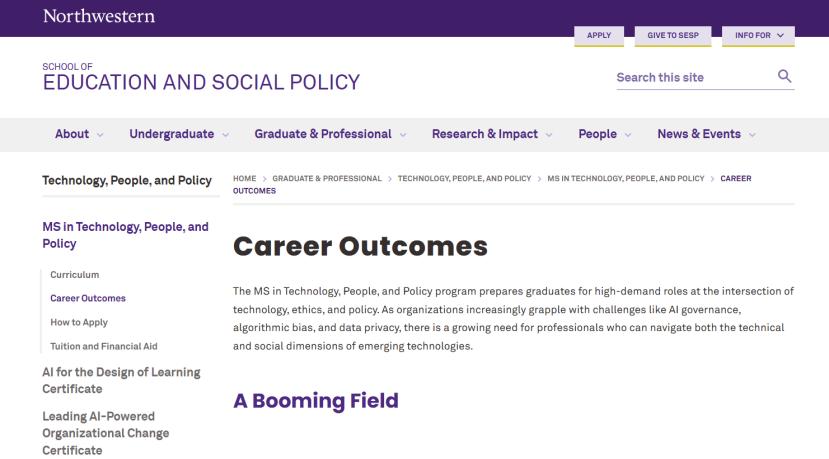Open AI for the Design of Learning Certificate
The width and height of the screenshot is (829, 459).
tap(120, 380)
